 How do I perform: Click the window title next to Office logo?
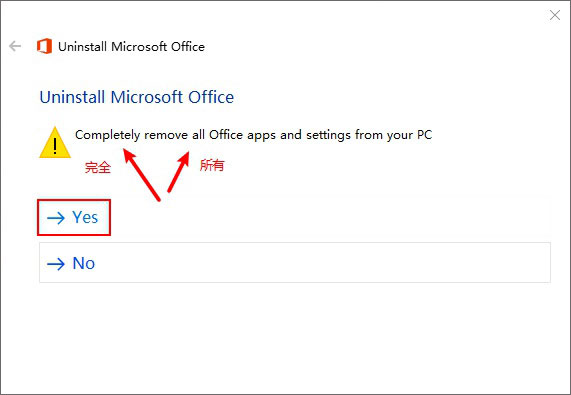131,47
